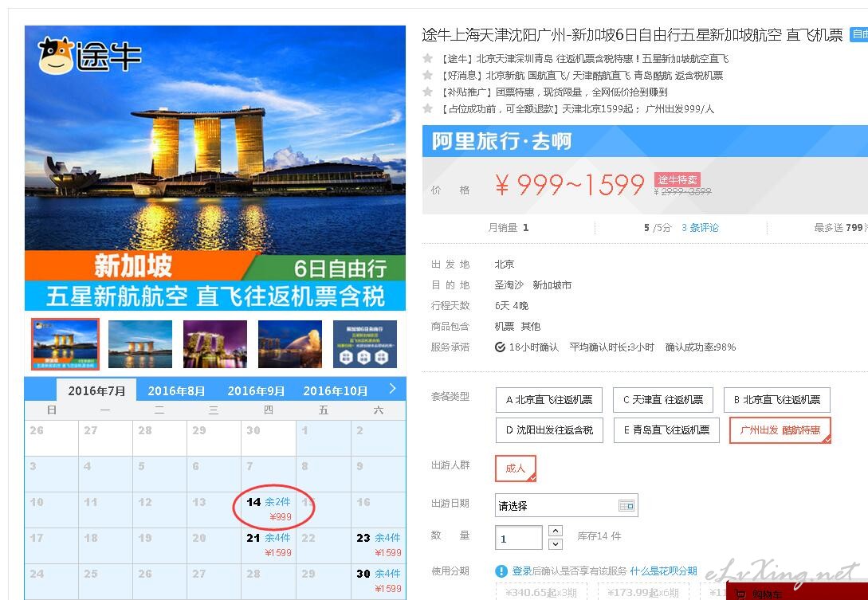View the fifth thumbnail with the dark blue info graphic
Viewport: 868px width, 600px height.
click(x=365, y=343)
